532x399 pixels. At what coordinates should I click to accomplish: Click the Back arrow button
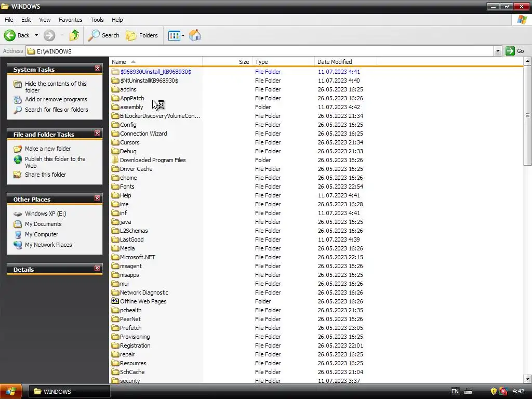[x=17, y=35]
